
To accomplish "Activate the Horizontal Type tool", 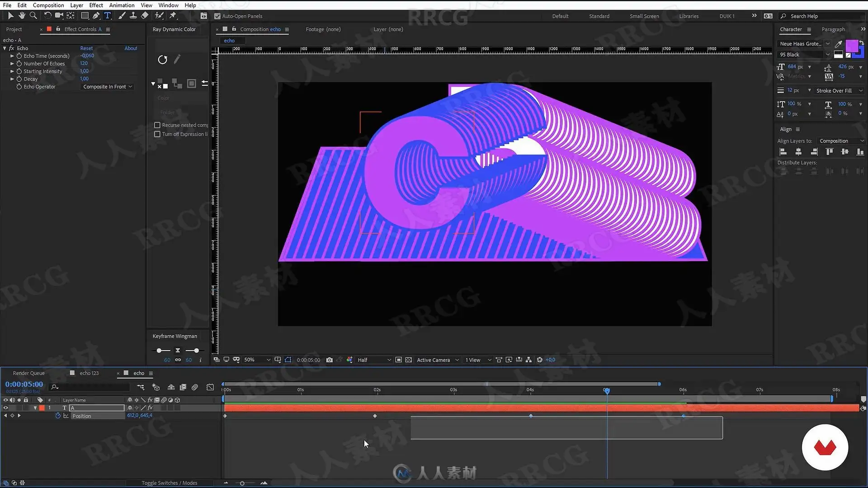I will pyautogui.click(x=108, y=15).
